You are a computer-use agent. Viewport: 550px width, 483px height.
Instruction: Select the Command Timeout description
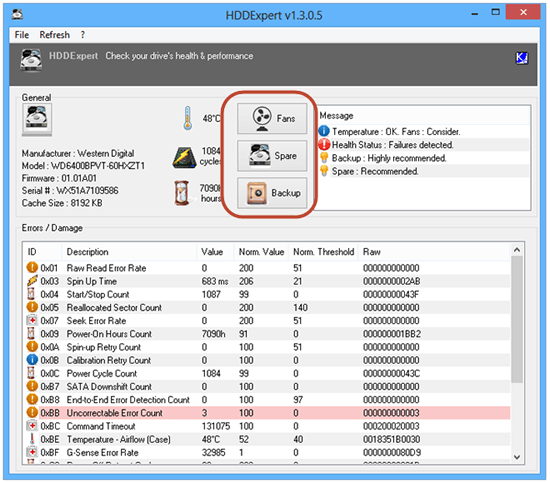(x=101, y=426)
